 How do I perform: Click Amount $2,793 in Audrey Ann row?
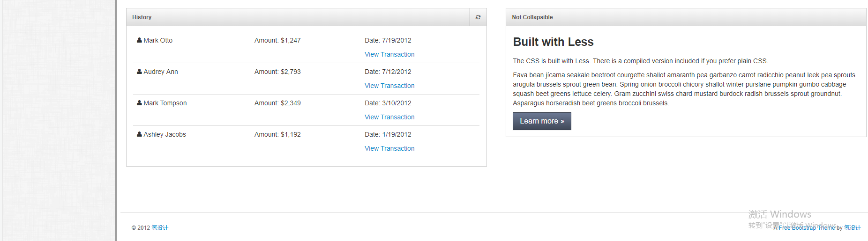point(277,72)
